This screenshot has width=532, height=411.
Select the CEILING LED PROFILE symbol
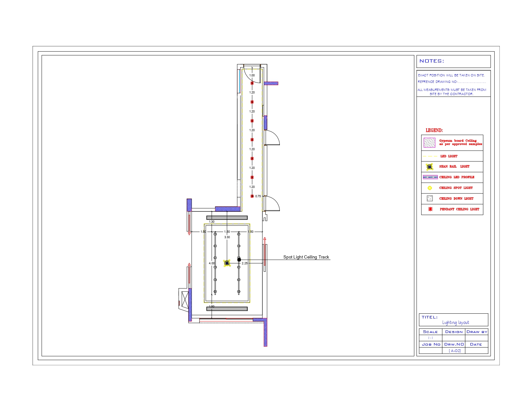point(430,177)
